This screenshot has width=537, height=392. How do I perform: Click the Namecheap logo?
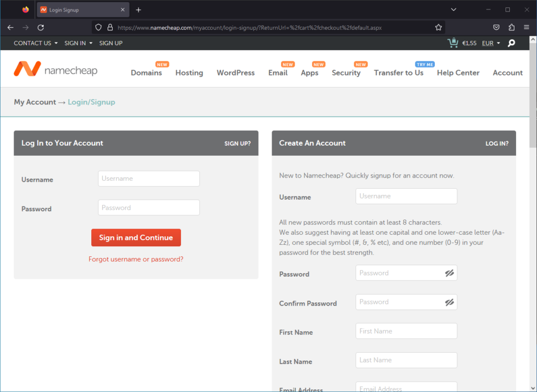[x=56, y=69]
